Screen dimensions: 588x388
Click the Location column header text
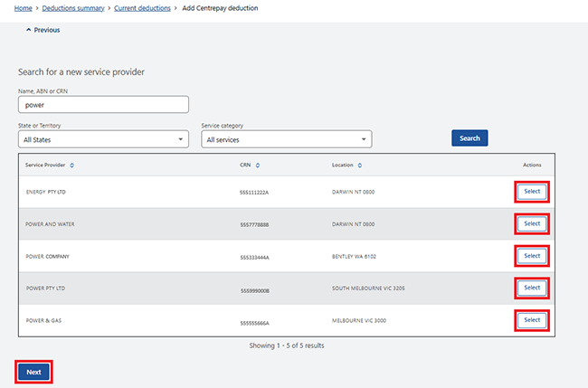click(344, 166)
